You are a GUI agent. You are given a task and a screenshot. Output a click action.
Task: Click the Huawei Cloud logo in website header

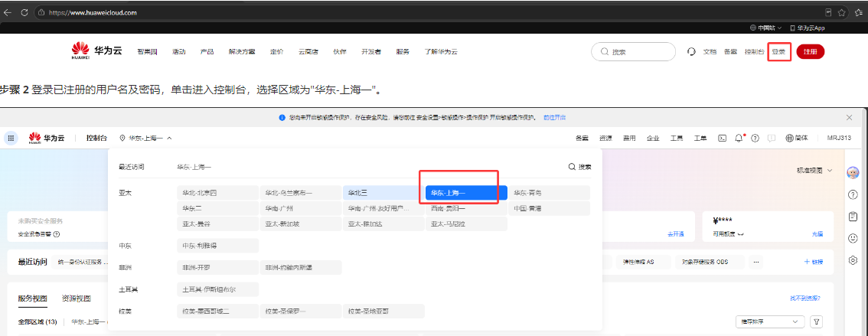[x=97, y=51]
